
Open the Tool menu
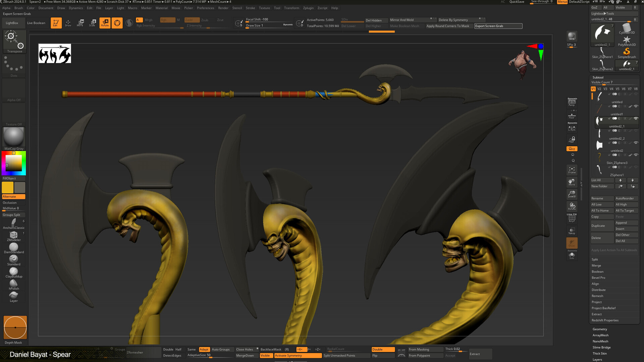[277, 8]
